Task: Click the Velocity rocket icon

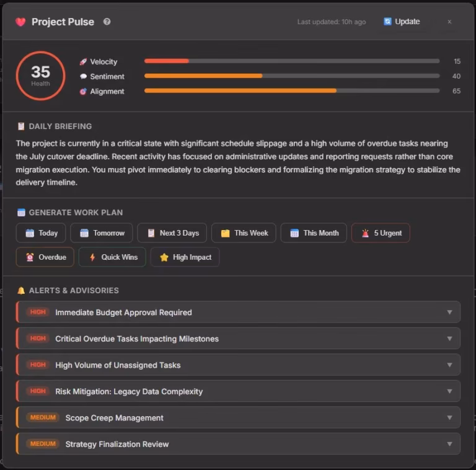Action: pos(83,61)
